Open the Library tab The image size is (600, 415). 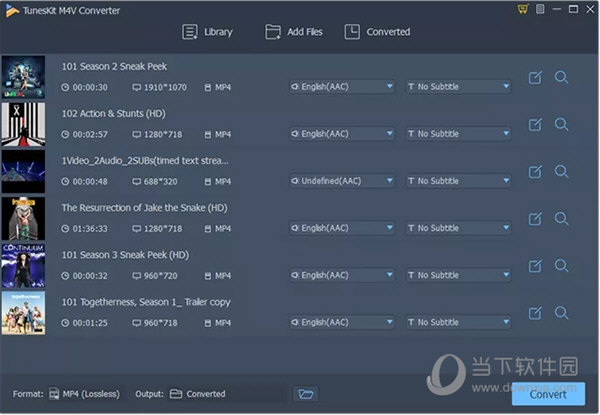tap(207, 32)
